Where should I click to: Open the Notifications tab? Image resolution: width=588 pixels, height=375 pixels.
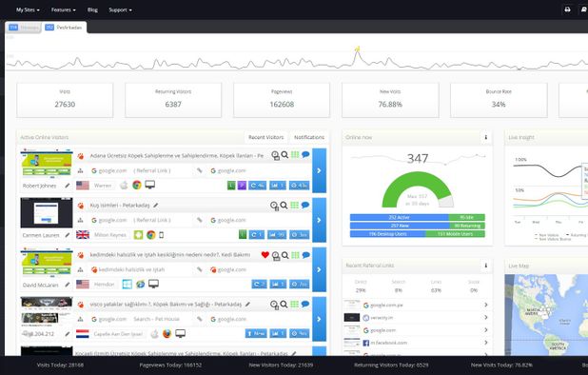click(x=309, y=137)
